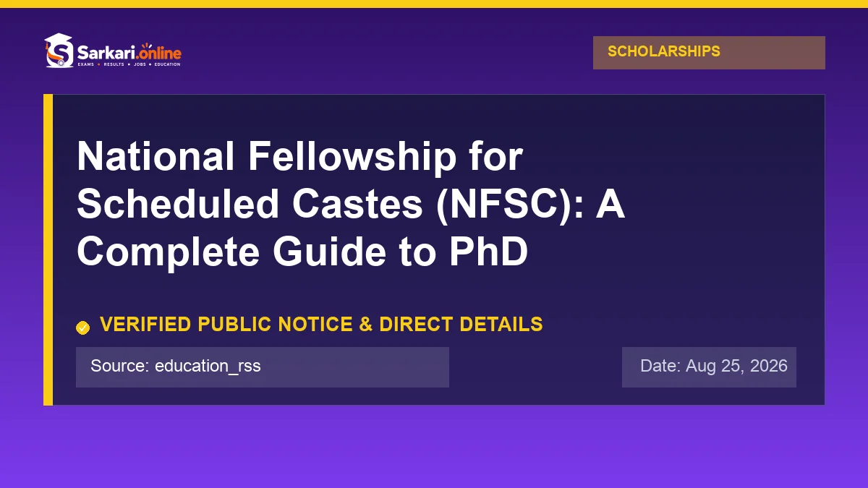
Task: Open the National Fellowship headline first line
Action: point(299,157)
